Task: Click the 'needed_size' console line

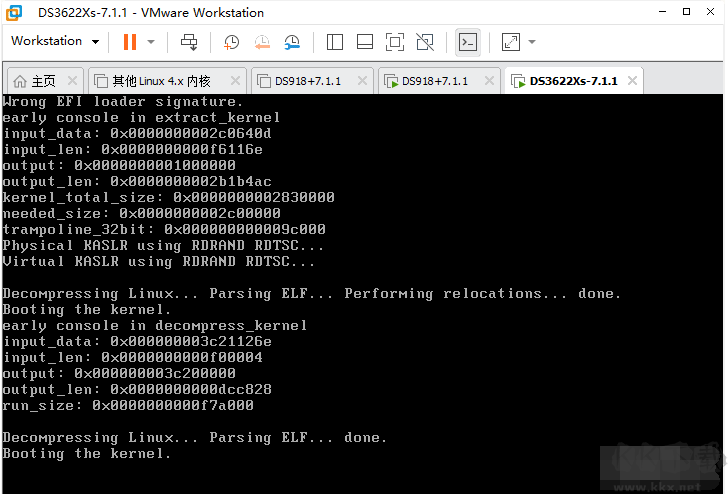Action: (142, 214)
